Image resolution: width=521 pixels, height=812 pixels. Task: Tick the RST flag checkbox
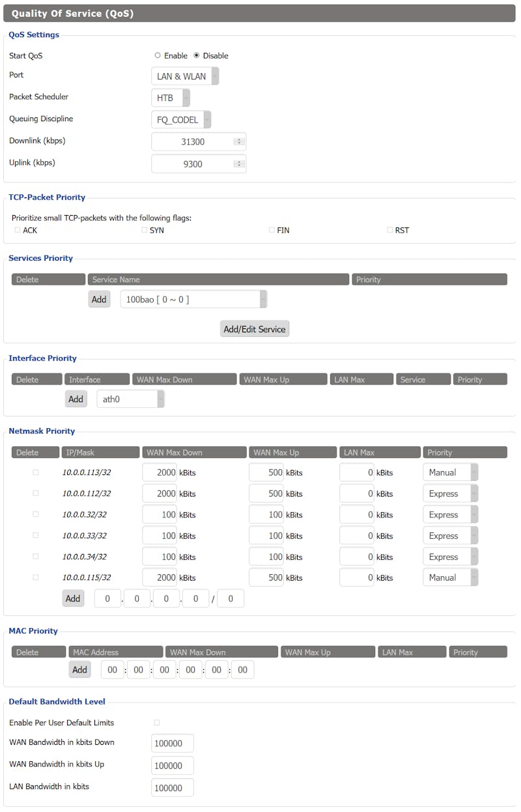[x=390, y=230]
